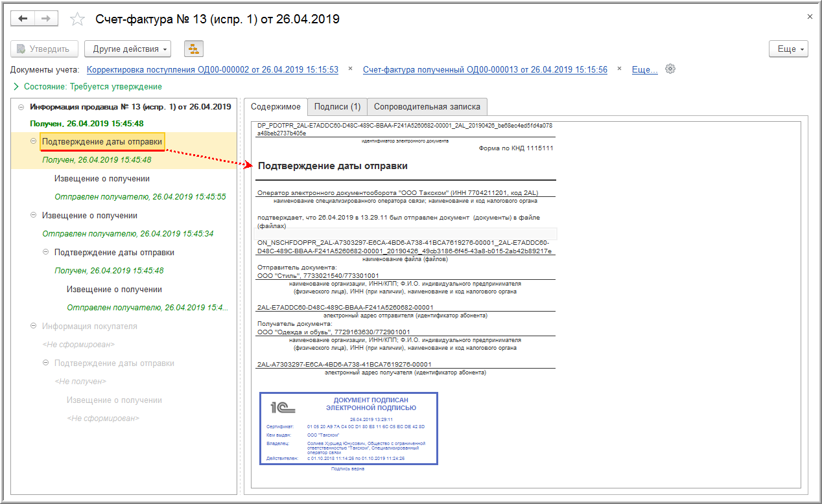Viewport: 822px width, 504px height.
Task: Click Форма по КНД 1115111 text
Action: (516, 148)
